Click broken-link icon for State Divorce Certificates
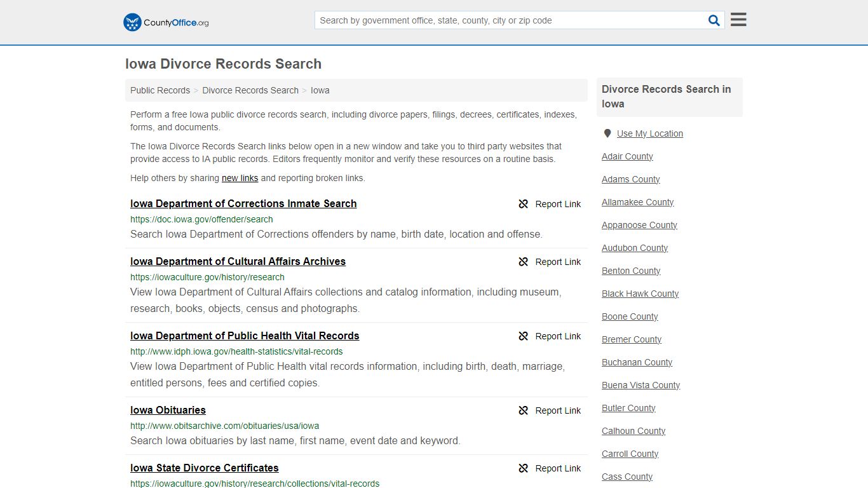This screenshot has height=488, width=868. (524, 468)
